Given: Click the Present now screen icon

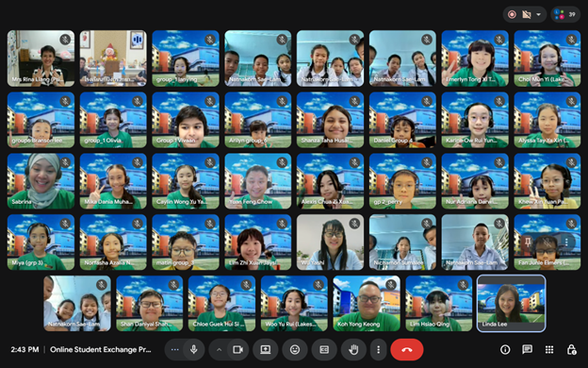Looking at the screenshot, I should (x=266, y=349).
